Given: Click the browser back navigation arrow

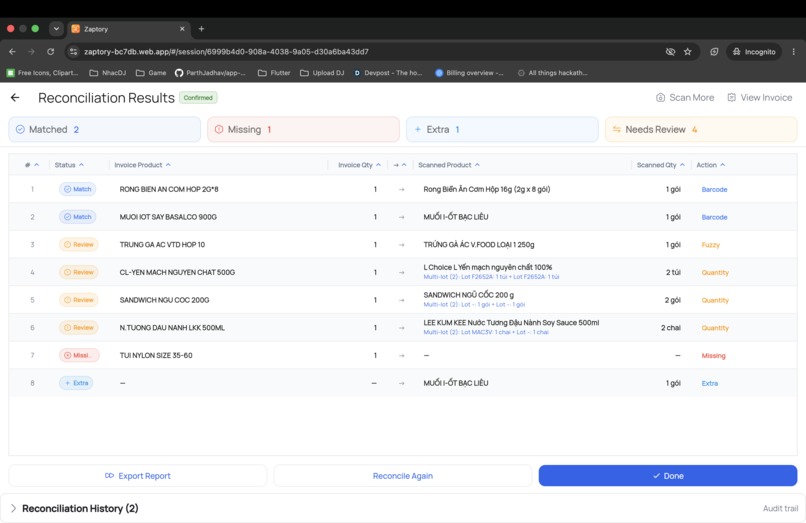Looking at the screenshot, I should click(x=12, y=51).
